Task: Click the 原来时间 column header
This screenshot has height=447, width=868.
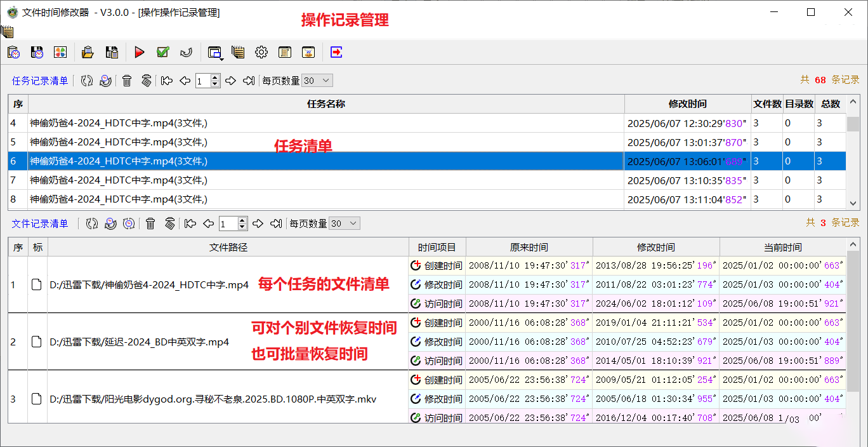Action: [x=529, y=247]
